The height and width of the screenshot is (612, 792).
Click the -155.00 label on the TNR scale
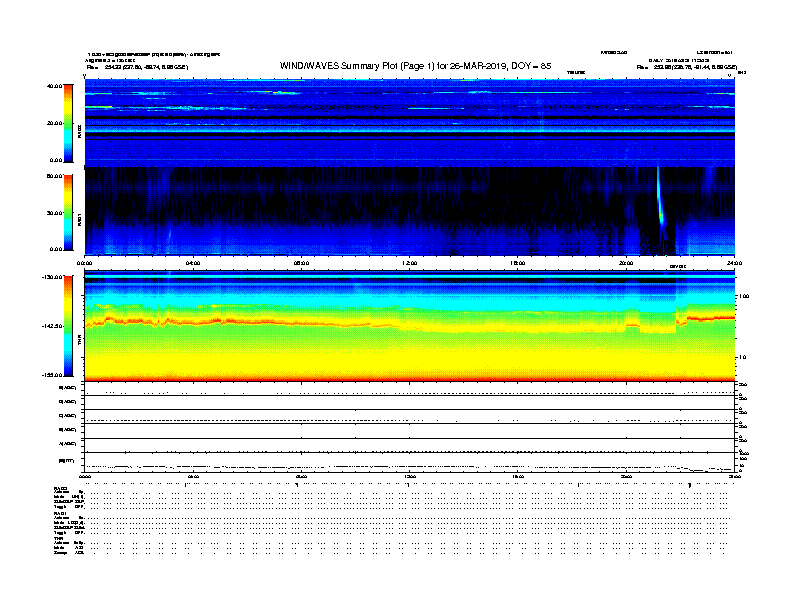(53, 375)
